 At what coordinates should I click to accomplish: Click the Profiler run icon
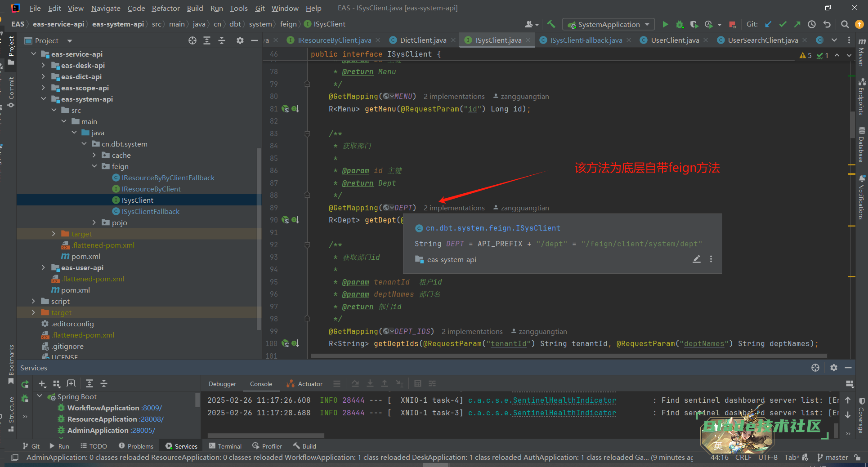[x=709, y=24]
